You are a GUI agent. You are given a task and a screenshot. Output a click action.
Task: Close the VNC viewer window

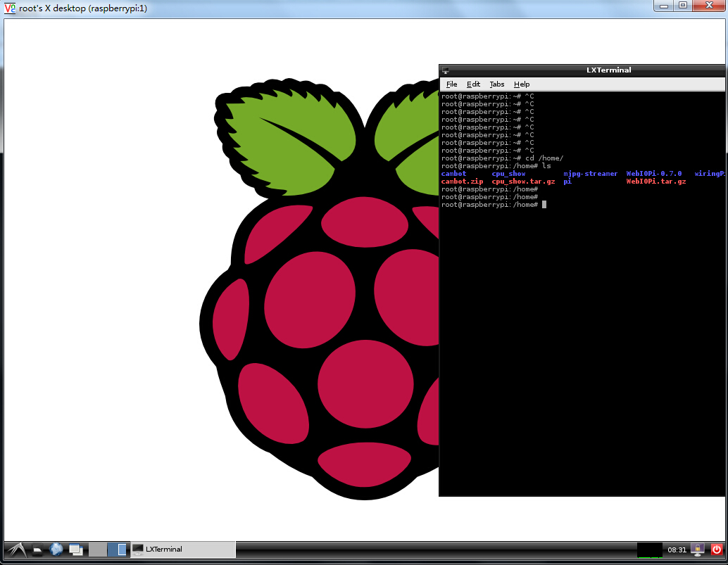pyautogui.click(x=709, y=6)
